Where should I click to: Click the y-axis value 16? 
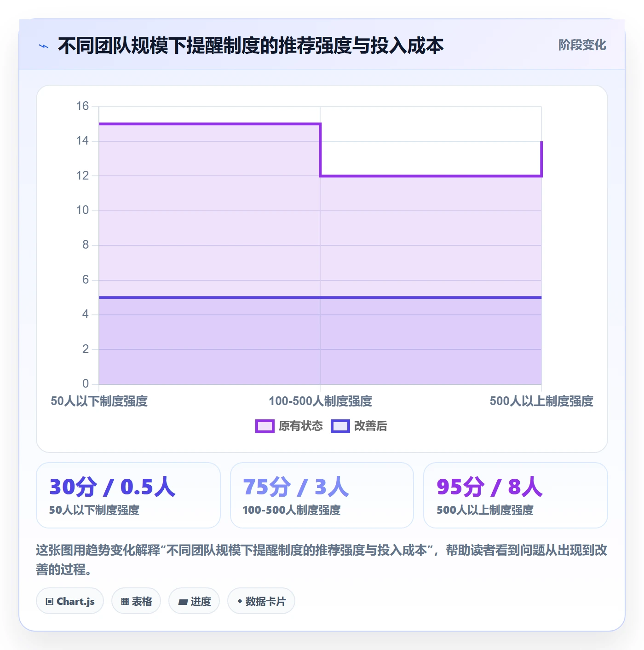point(82,106)
